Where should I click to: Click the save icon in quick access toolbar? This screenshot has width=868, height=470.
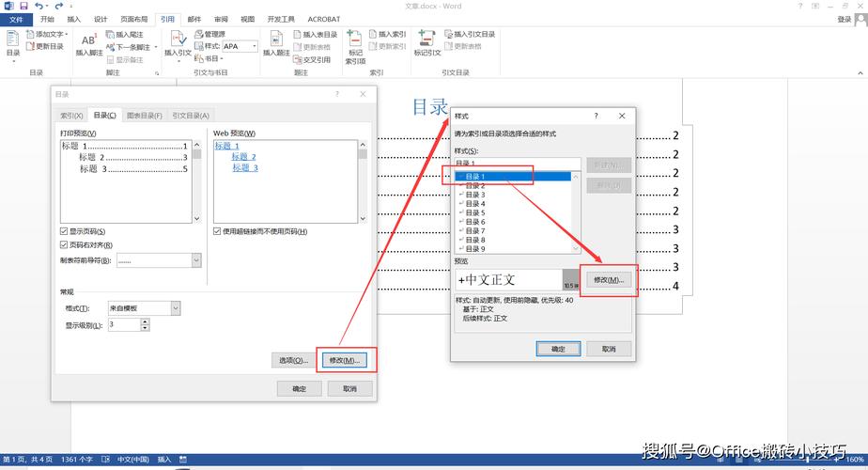click(x=25, y=6)
